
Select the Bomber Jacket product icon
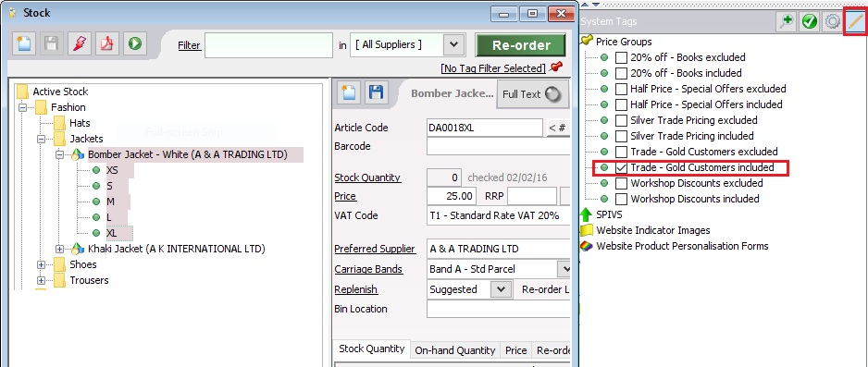tap(78, 155)
